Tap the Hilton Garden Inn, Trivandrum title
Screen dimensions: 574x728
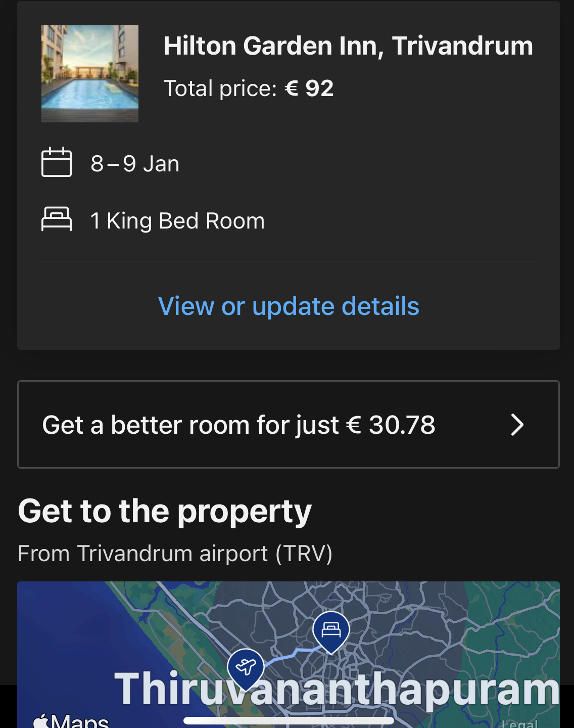coord(348,46)
